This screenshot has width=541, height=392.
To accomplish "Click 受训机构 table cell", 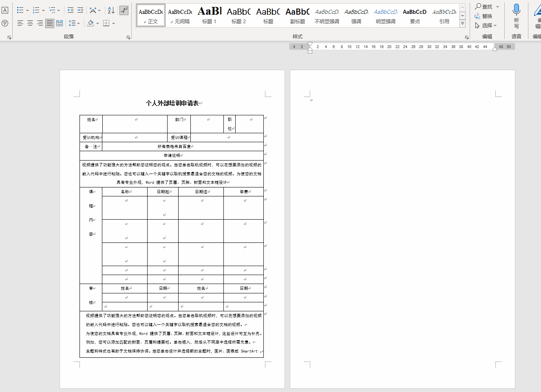I will (91, 138).
